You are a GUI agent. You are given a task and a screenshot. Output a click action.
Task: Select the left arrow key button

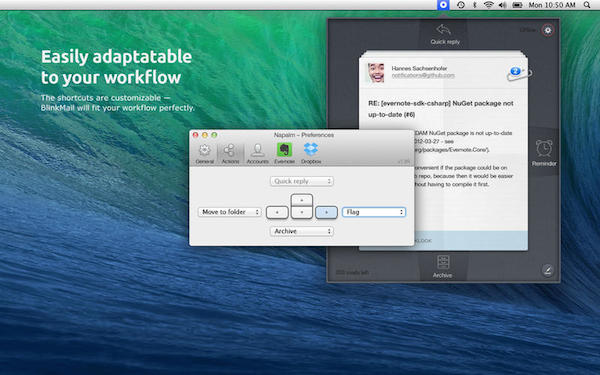tap(277, 212)
